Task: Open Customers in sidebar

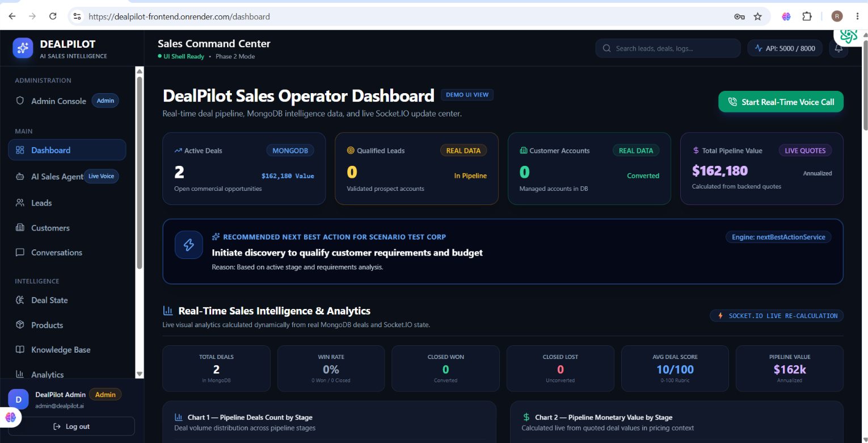Action: click(67, 228)
